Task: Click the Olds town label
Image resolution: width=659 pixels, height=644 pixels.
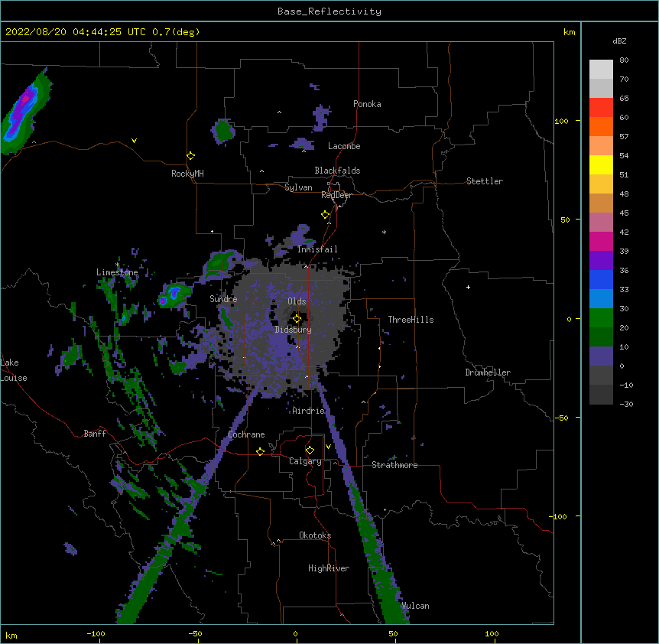Action: point(297,301)
